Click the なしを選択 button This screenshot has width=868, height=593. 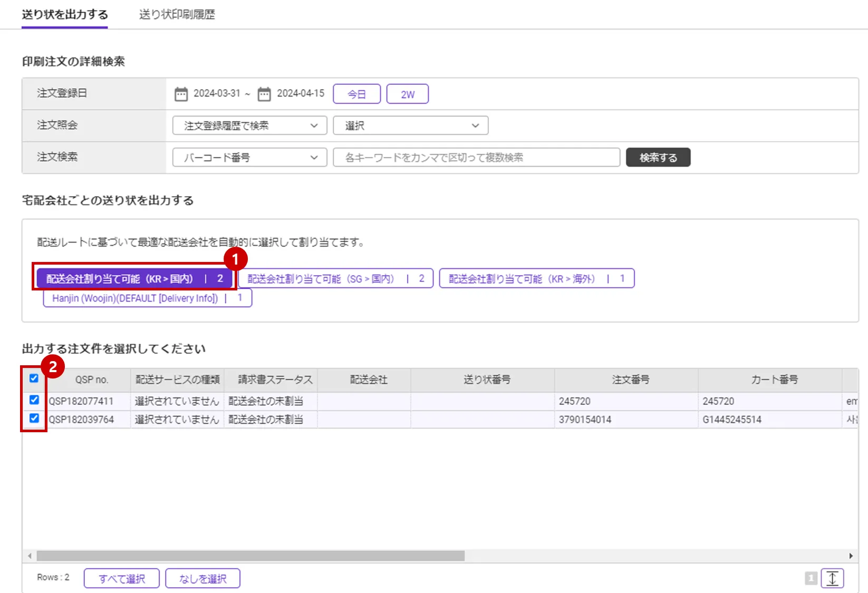tap(203, 578)
